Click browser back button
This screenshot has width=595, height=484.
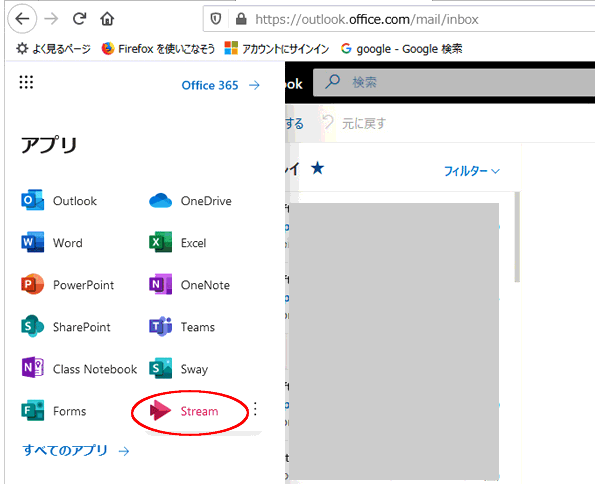coord(22,19)
